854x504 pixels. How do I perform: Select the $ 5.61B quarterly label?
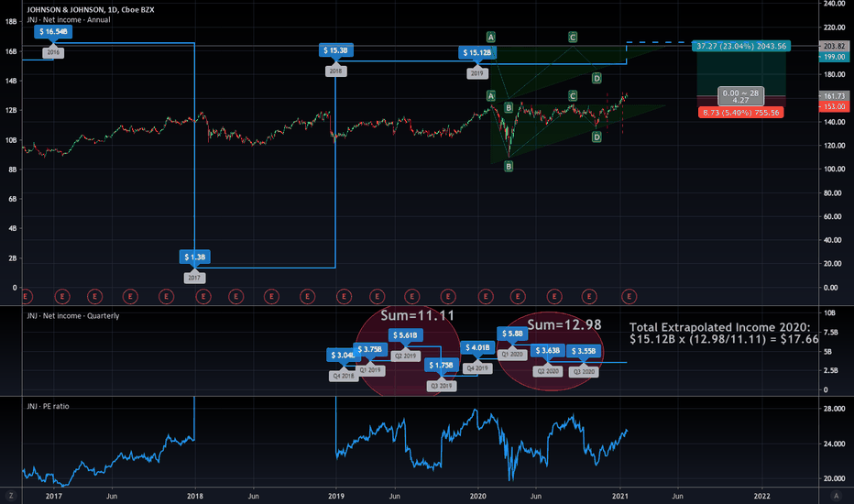405,335
